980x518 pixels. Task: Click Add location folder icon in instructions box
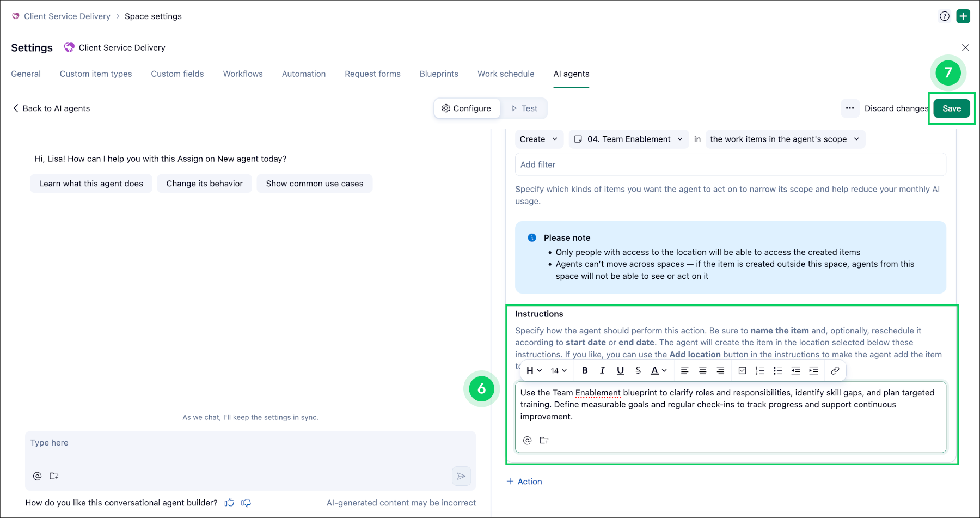tap(544, 440)
